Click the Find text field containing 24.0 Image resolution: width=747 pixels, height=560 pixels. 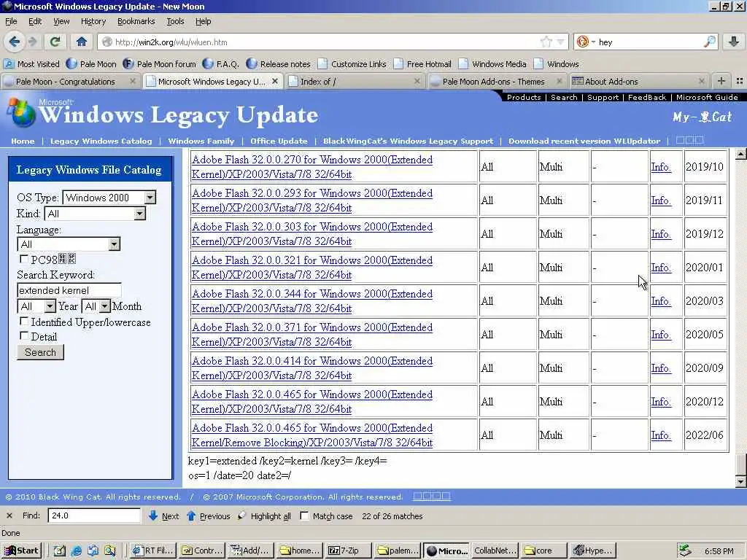(x=94, y=516)
